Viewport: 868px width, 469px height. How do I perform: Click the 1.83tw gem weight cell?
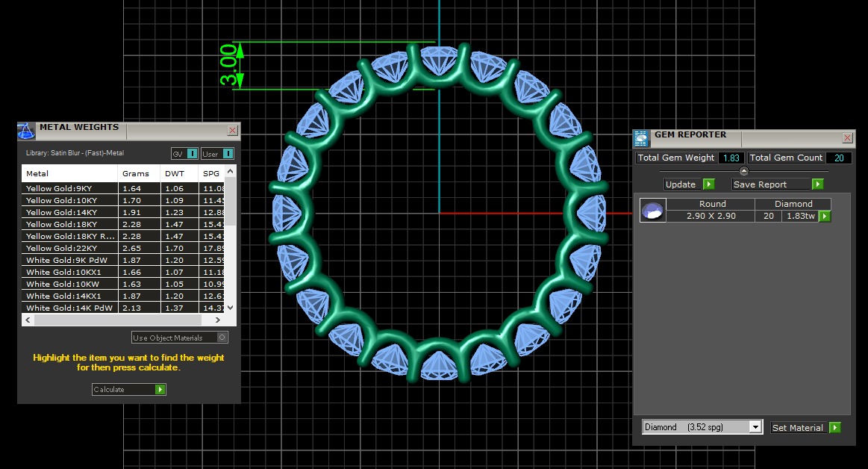[801, 216]
